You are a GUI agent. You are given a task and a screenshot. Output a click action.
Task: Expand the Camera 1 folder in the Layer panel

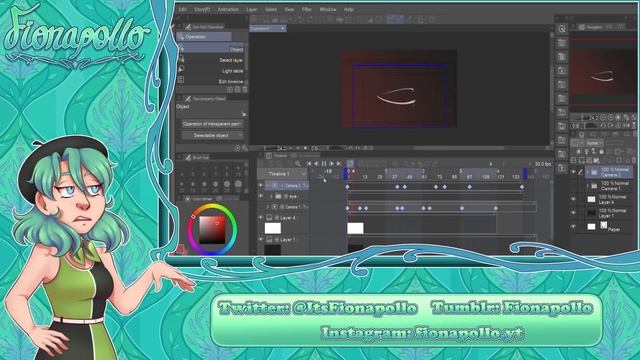588,186
